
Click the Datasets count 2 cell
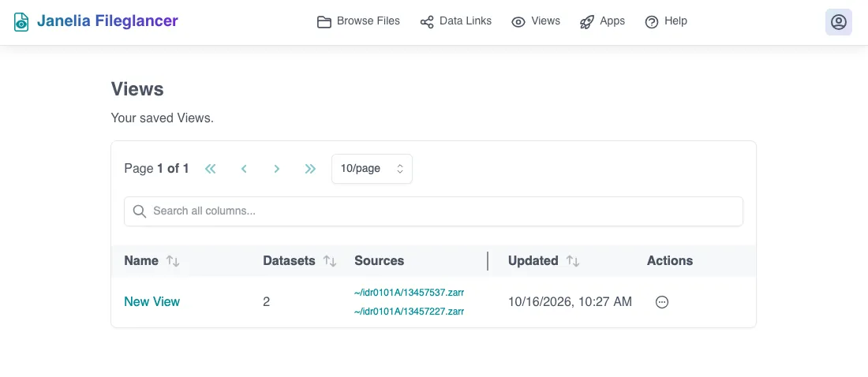tap(266, 302)
